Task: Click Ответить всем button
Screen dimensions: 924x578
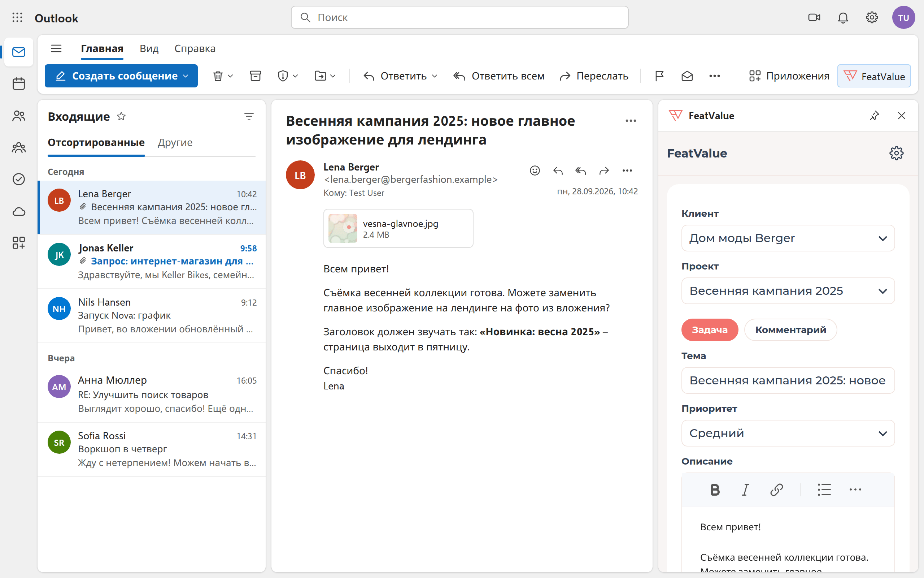Action: click(499, 76)
